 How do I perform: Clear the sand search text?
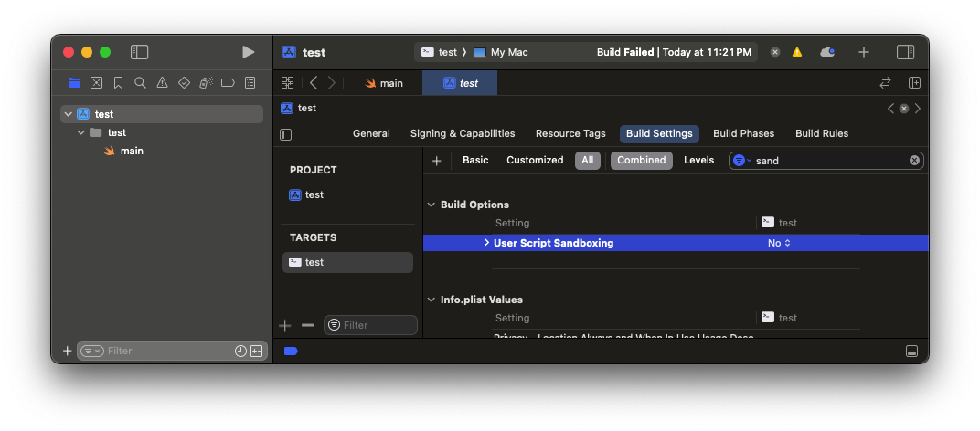tap(914, 161)
